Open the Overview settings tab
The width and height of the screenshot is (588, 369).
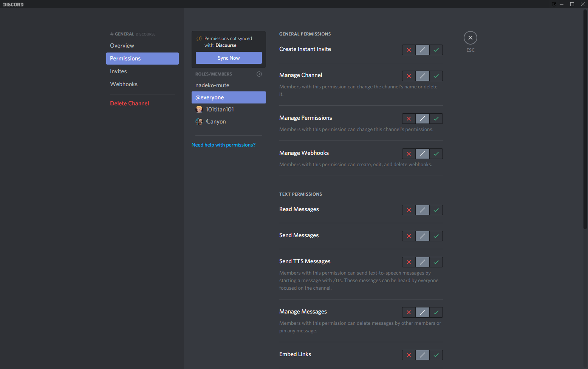click(x=122, y=46)
